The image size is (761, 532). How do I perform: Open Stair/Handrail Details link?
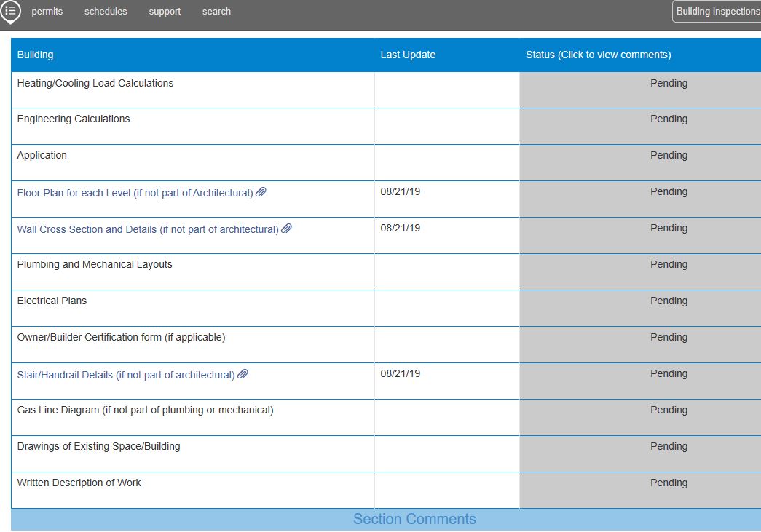(126, 375)
